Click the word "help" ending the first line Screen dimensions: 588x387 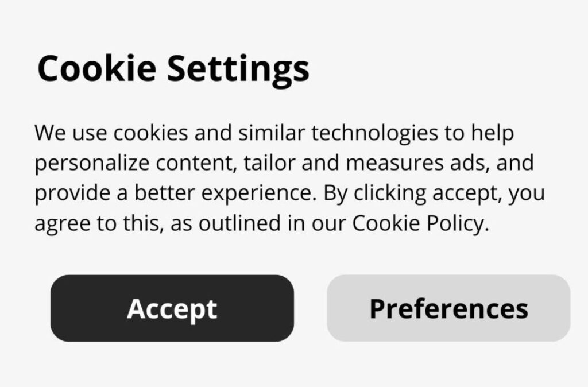pyautogui.click(x=492, y=133)
